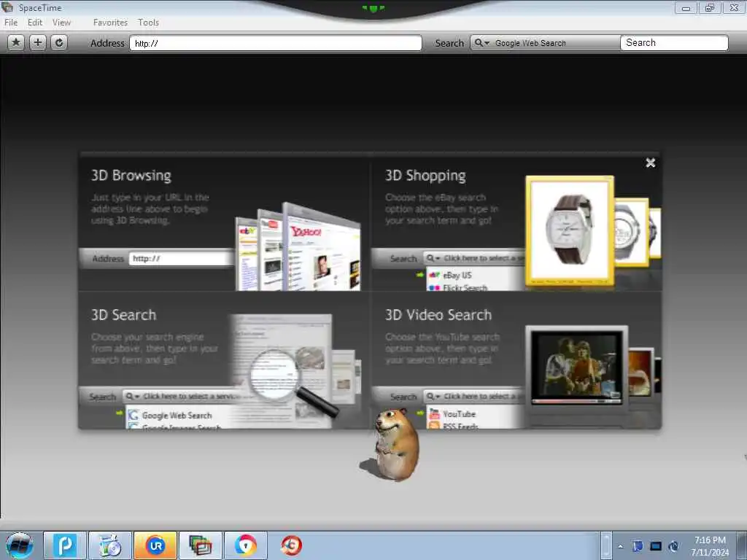
Task: Click the Favorites star toolbar button
Action: point(16,43)
